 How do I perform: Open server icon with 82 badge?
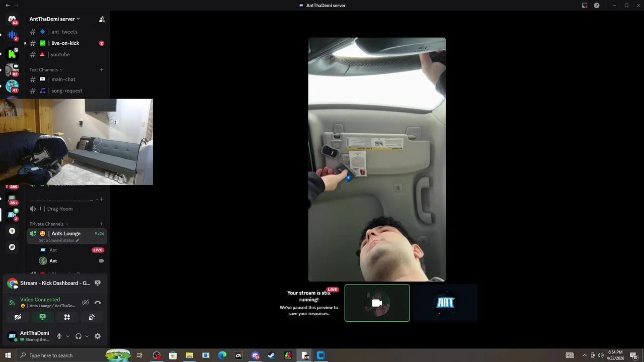12,70
